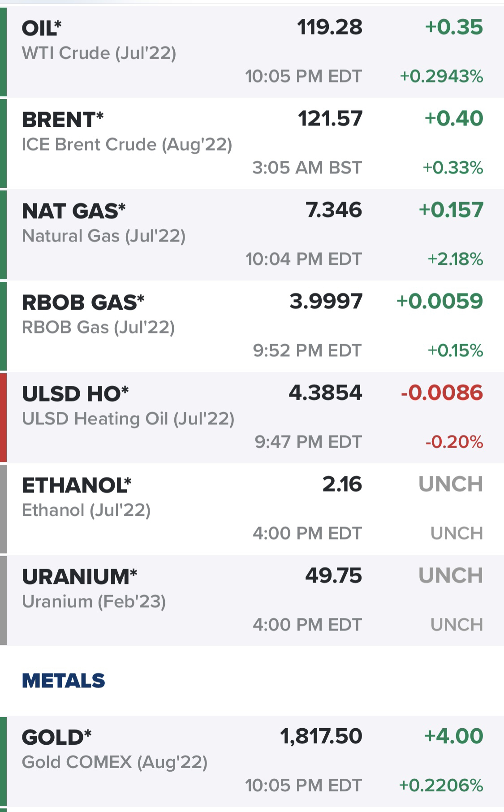Open the GOLD COMEX quote
Image resolution: width=504 pixels, height=812 pixels.
coord(252,762)
